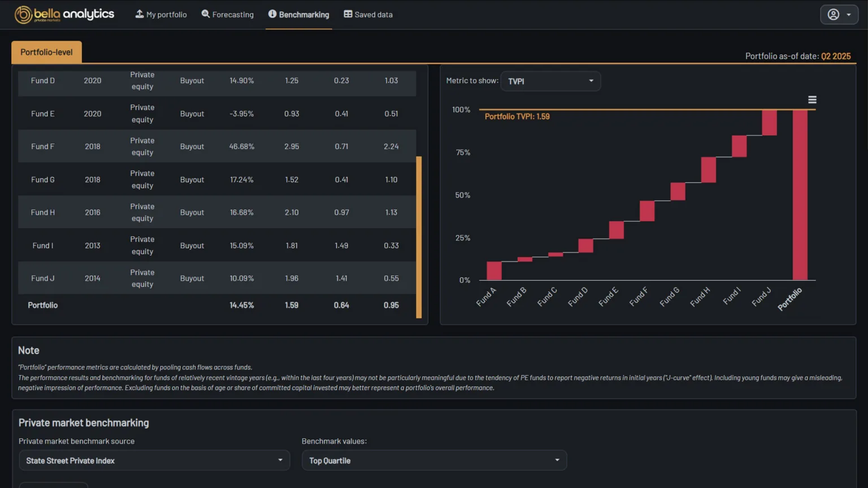The height and width of the screenshot is (488, 868).
Task: Select the Fund J chart bar
Action: point(769,123)
